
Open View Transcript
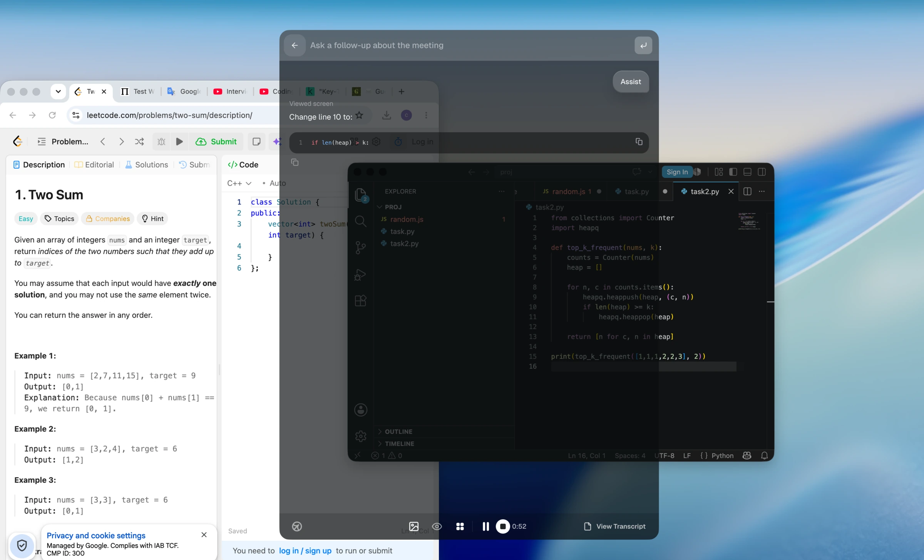pos(614,526)
